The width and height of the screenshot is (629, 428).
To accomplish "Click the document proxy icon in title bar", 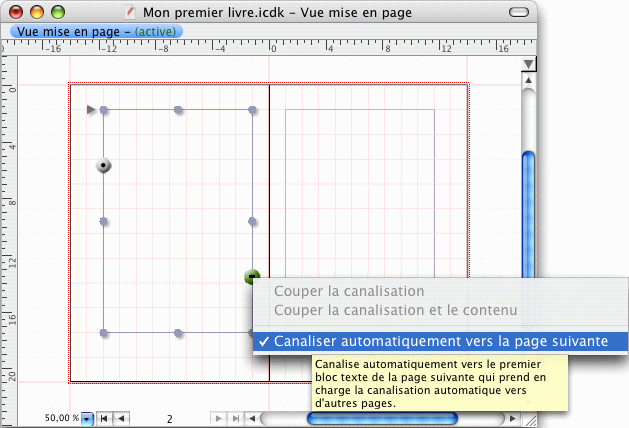I will click(130, 12).
